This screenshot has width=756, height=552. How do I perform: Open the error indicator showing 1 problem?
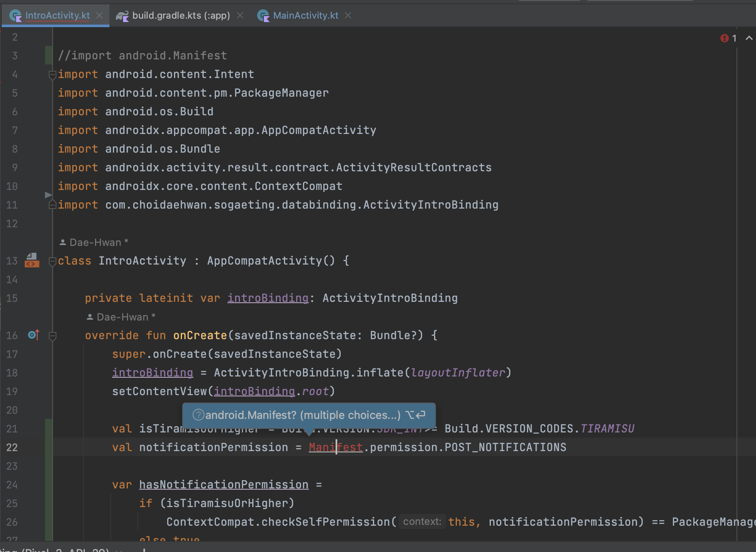point(728,38)
